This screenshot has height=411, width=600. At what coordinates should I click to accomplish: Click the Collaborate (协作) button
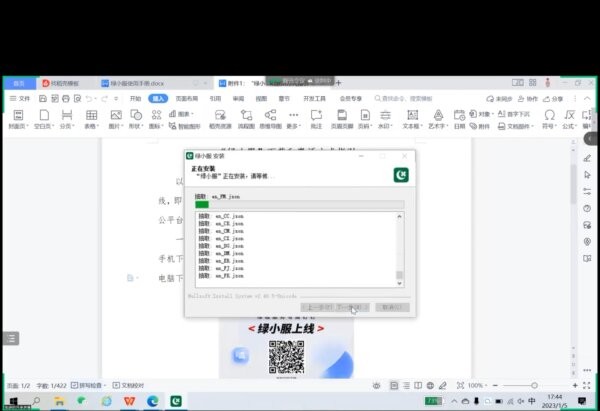[x=528, y=99]
